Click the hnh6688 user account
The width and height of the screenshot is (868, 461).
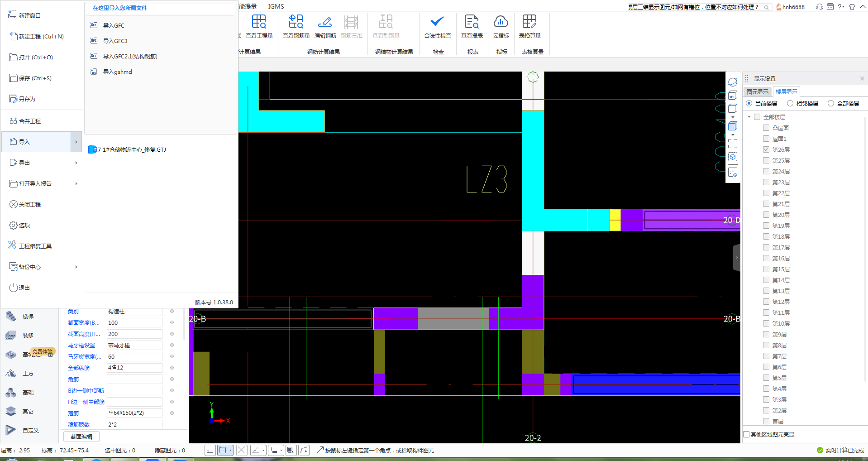(790, 7)
